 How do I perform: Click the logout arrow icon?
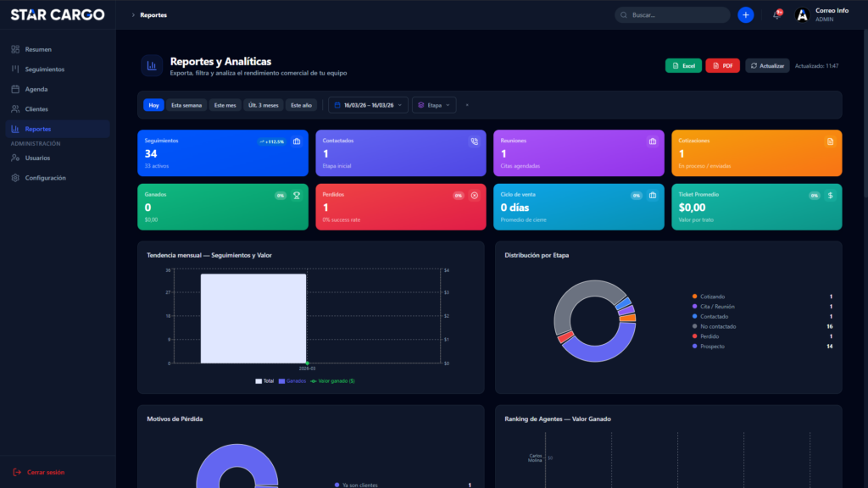coord(17,472)
